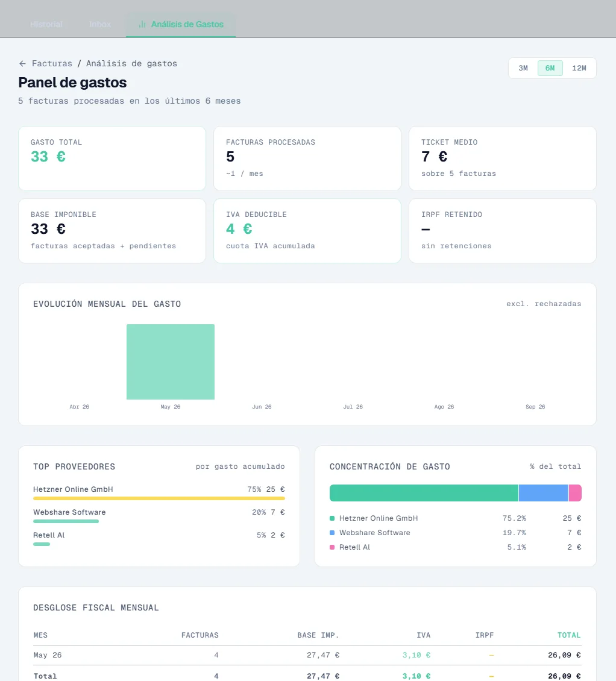This screenshot has width=616, height=681.
Task: Click the 5.1% value in Concentración de Gasto
Action: (x=517, y=547)
